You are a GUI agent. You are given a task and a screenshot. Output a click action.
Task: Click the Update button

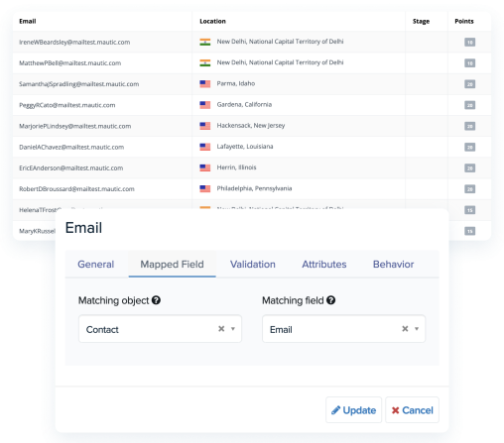pyautogui.click(x=353, y=410)
